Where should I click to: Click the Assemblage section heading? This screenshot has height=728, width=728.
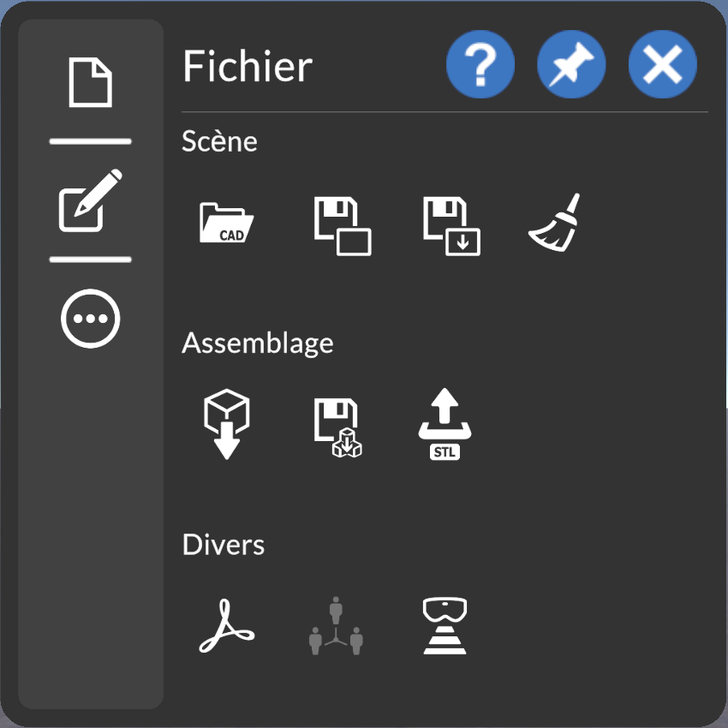258,343
